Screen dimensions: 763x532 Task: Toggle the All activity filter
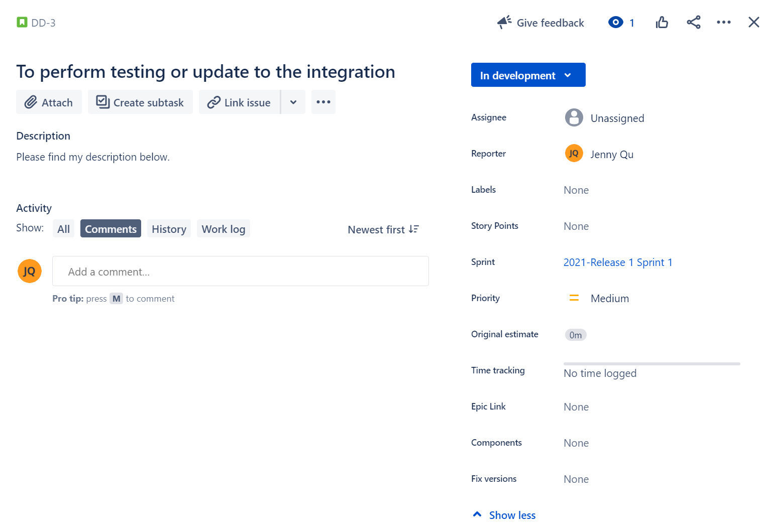tap(63, 228)
